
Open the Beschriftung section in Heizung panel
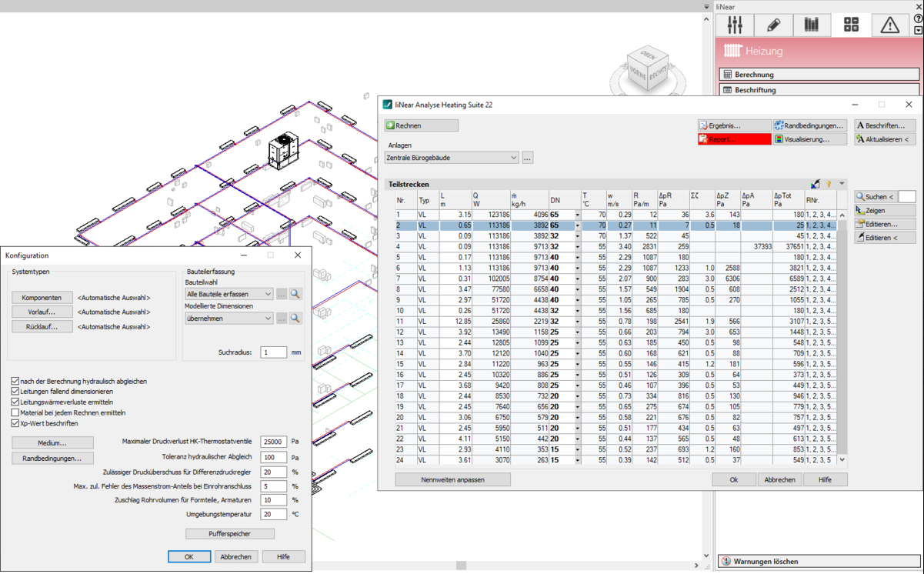coord(819,90)
